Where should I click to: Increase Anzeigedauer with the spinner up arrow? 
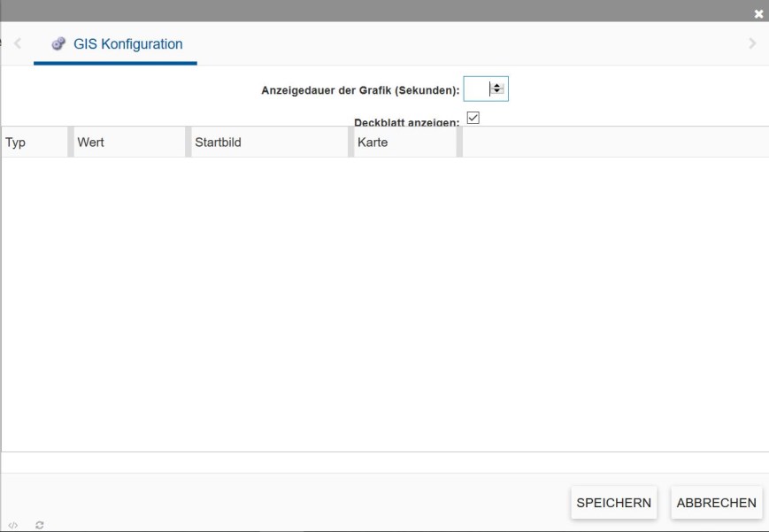click(x=497, y=86)
